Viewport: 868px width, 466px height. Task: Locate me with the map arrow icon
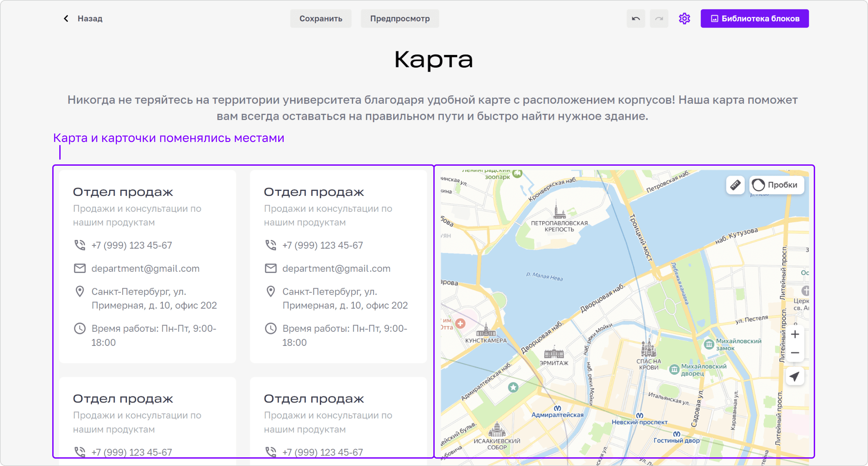pos(795,376)
